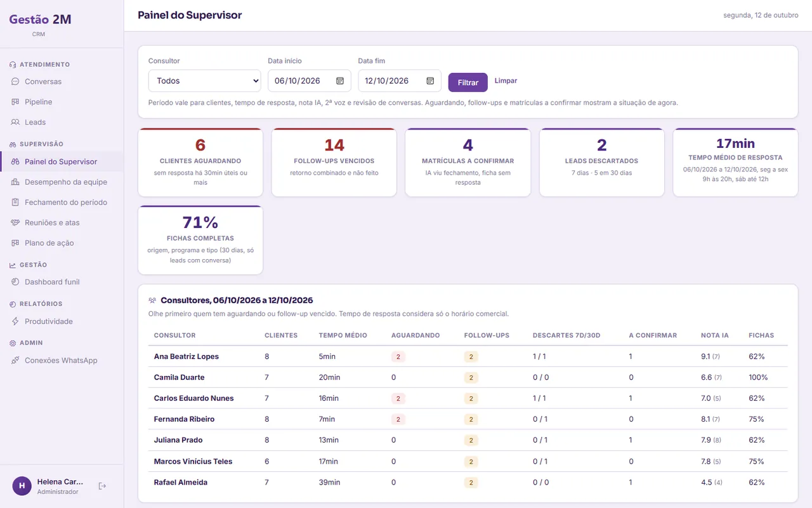
Task: Click the Dashboard funil pie icon
Action: (15, 281)
